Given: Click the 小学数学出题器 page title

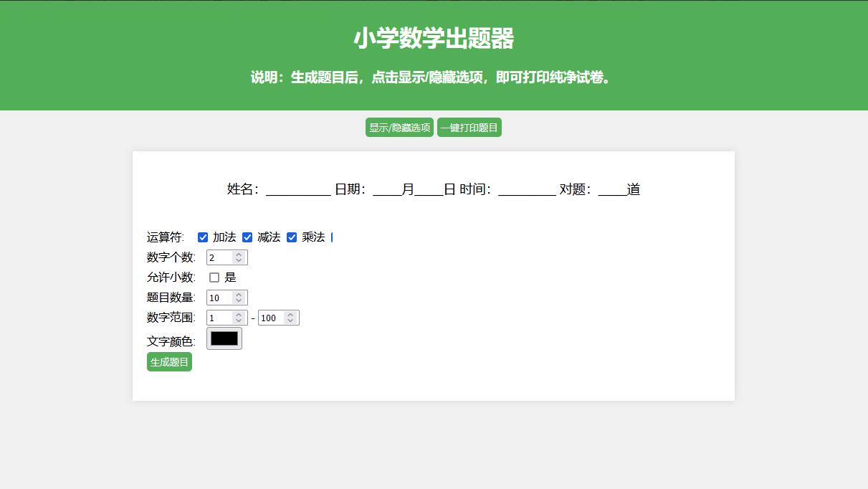Looking at the screenshot, I should pos(434,39).
